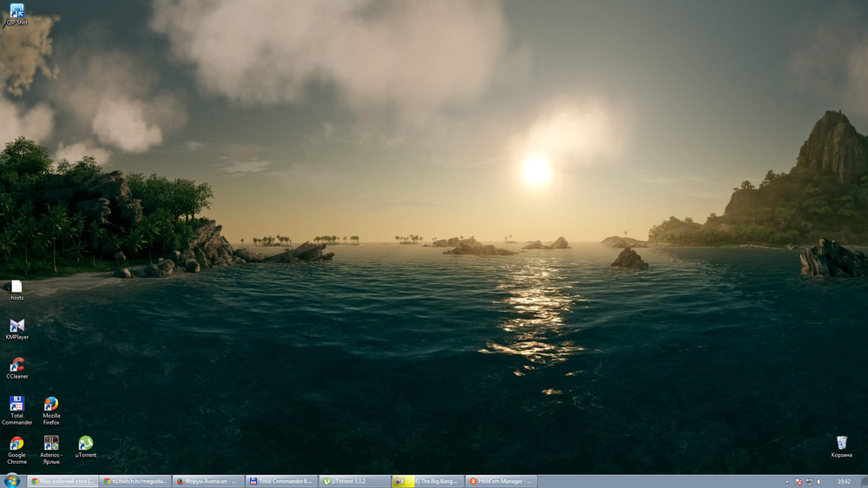Viewport: 868px width, 488px height.
Task: Open Action Center flag tray icon
Action: 799,482
